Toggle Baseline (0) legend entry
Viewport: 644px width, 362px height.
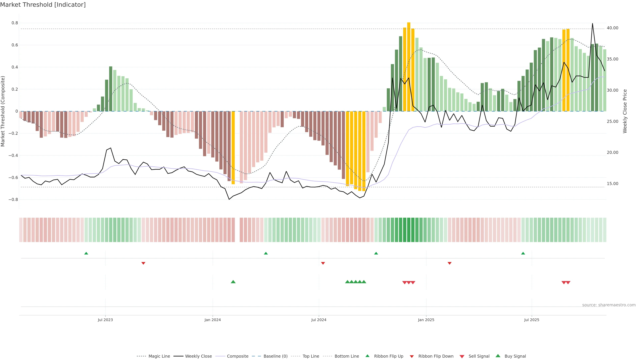coord(276,356)
